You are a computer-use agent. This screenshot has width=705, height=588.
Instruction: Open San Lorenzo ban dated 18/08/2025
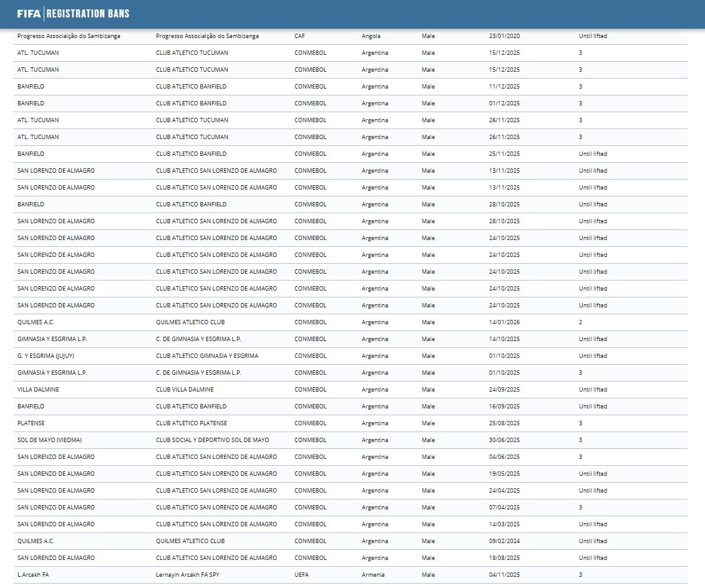[x=504, y=558]
